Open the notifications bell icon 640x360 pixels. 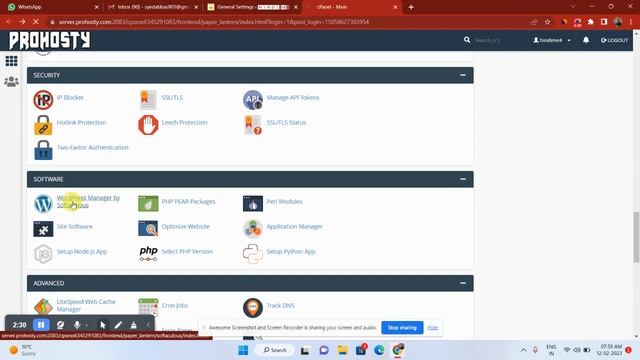[586, 40]
